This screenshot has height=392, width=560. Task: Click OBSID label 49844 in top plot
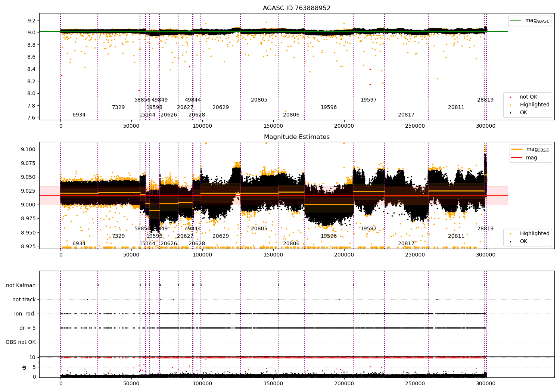coord(193,100)
